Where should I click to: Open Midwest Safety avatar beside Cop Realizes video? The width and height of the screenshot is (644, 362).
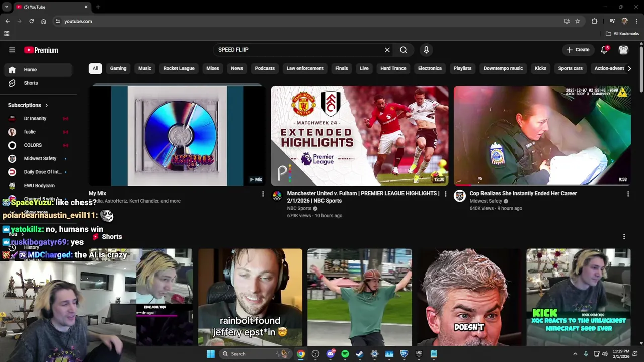[460, 196]
